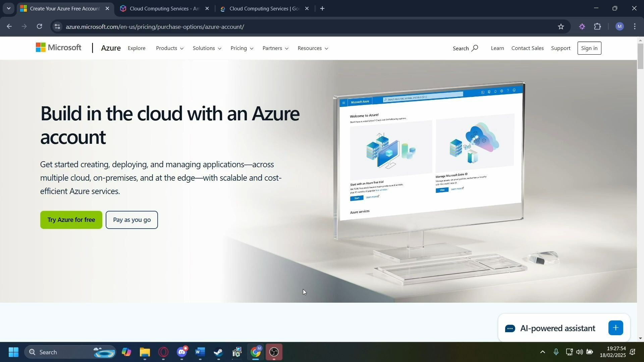644x362 pixels.
Task: Open Microsoft Word from the taskbar
Action: click(x=200, y=352)
